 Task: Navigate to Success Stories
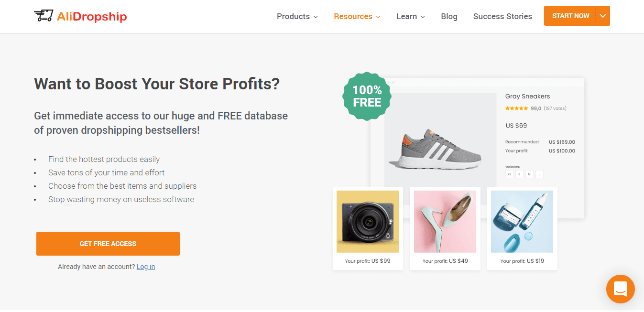point(502,16)
